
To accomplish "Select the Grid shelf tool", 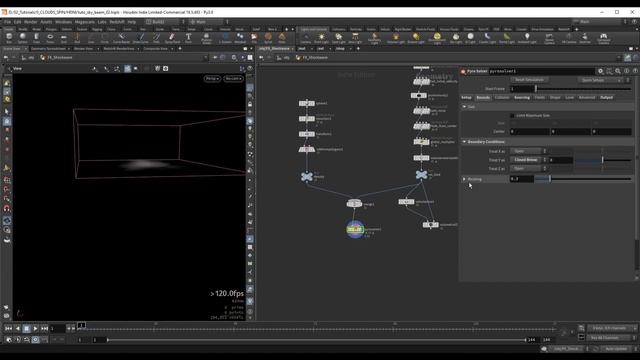I will click(x=64, y=38).
